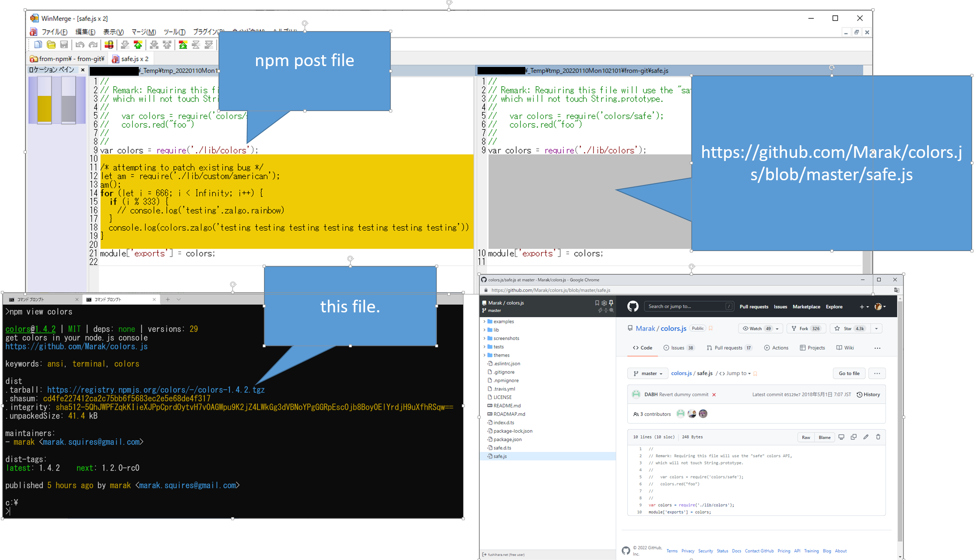Click the Open icon in WinMerge toolbar
Screen dimensions: 977x560
coord(51,44)
